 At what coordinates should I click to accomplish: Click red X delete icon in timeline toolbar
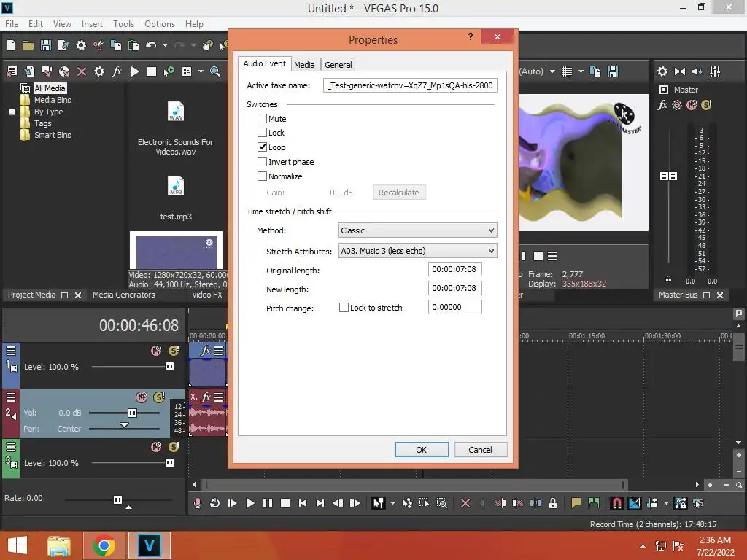tap(465, 503)
